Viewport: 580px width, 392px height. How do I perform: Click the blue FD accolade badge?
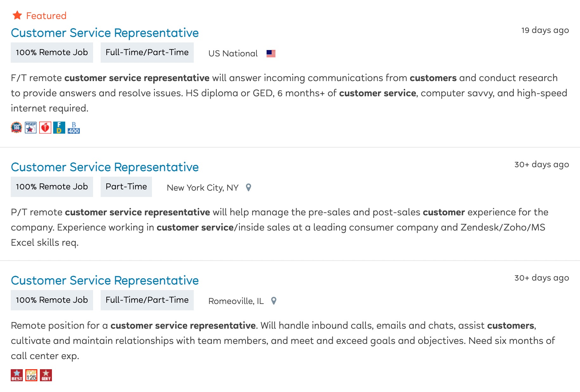click(x=59, y=128)
